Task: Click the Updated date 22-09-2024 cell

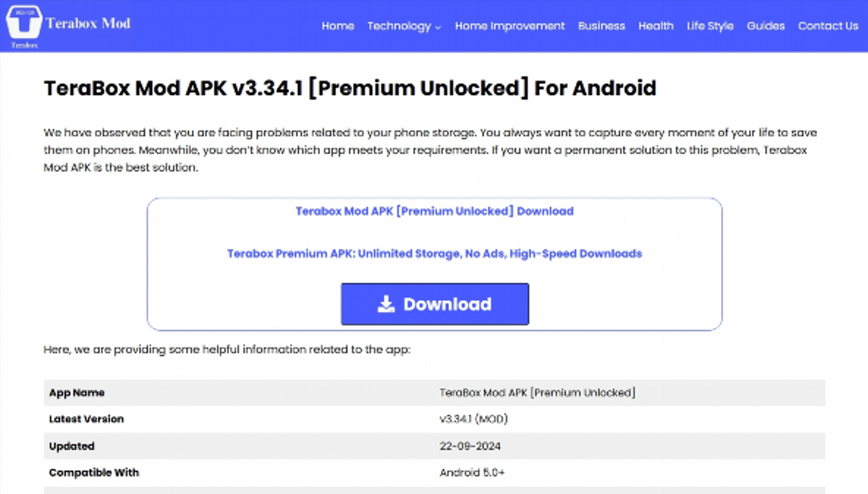Action: [x=470, y=446]
